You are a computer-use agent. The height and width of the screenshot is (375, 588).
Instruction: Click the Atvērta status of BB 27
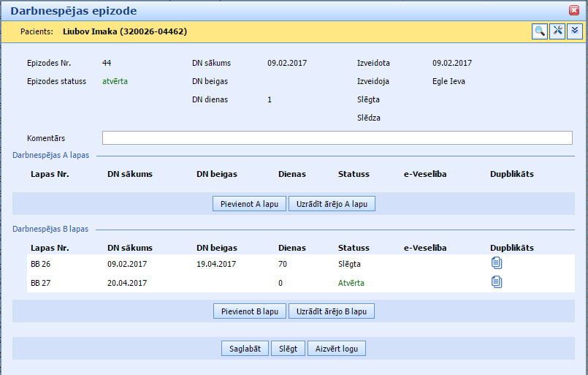351,282
